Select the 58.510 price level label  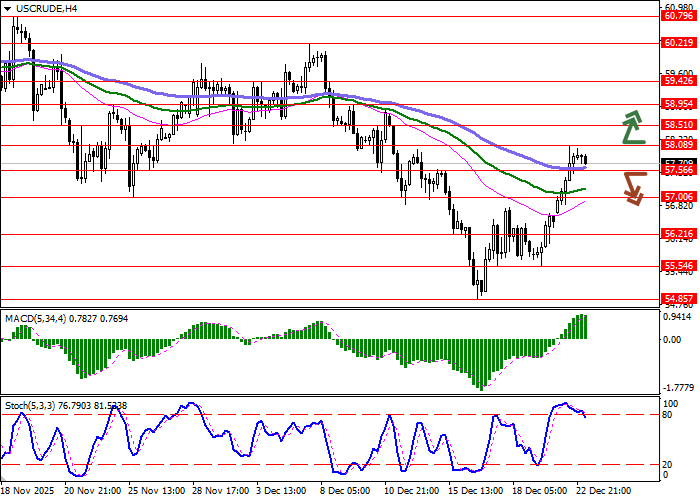click(679, 125)
